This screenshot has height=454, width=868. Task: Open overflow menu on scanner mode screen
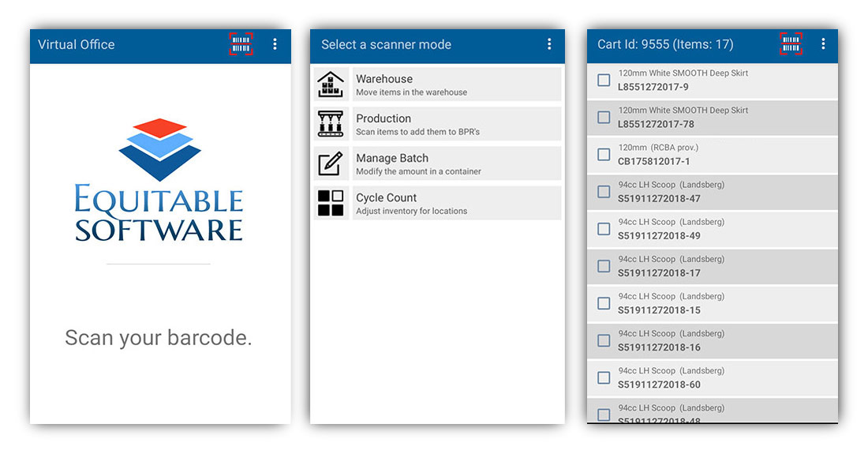pos(549,44)
